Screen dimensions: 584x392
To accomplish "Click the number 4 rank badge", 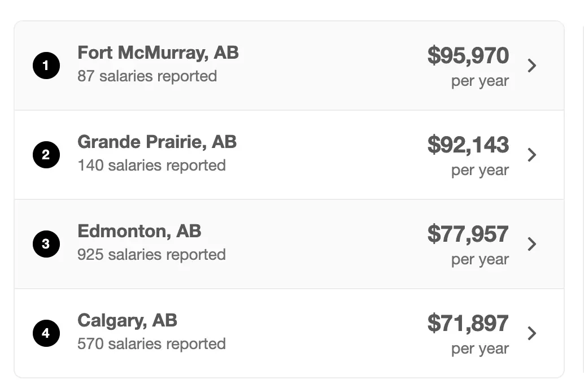I will point(46,333).
